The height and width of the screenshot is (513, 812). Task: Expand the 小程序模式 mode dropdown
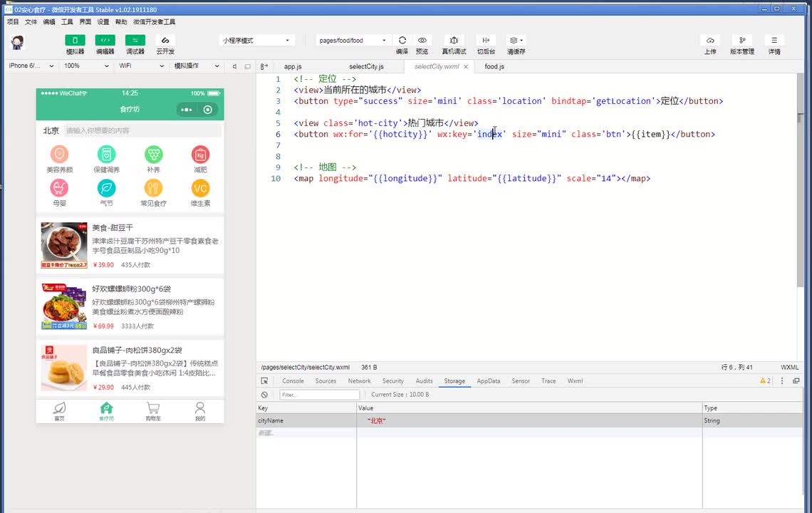click(256, 41)
